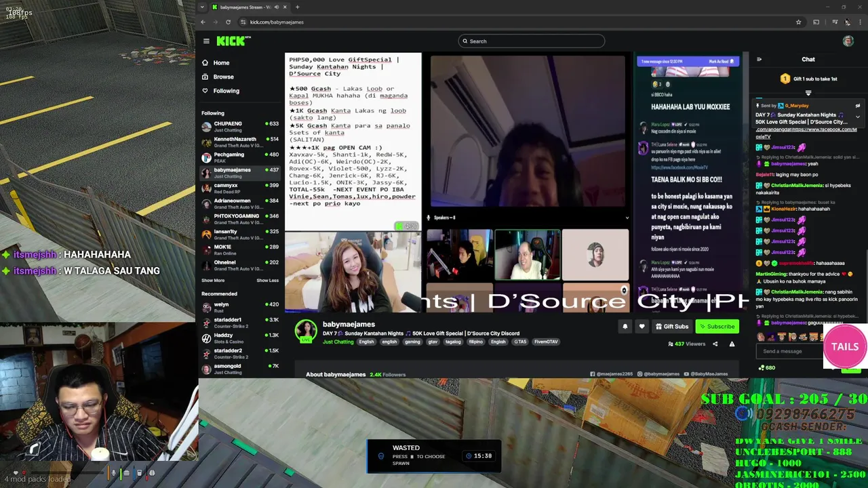Share the stream via share icon

pos(715,344)
